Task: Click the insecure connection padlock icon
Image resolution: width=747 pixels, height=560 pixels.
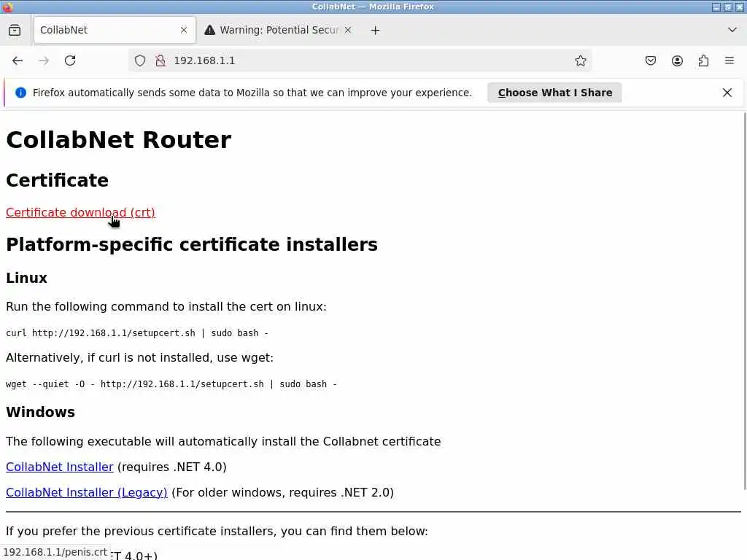Action: click(x=160, y=61)
